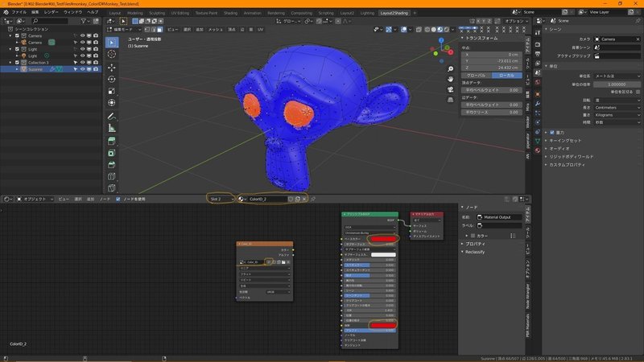Image resolution: width=644 pixels, height=362 pixels.
Task: Select the Measure tool
Action: pos(112,129)
